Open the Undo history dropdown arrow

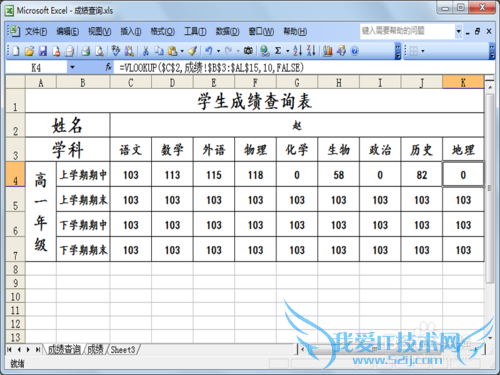[218, 51]
